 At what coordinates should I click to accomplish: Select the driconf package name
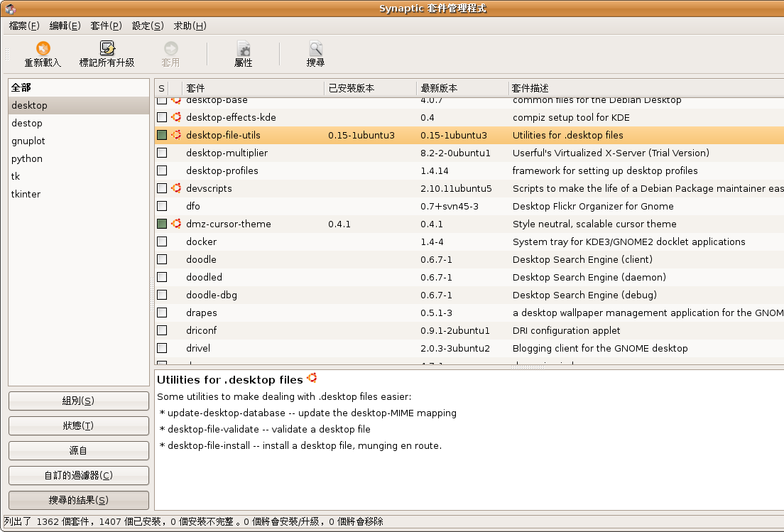pyautogui.click(x=202, y=330)
